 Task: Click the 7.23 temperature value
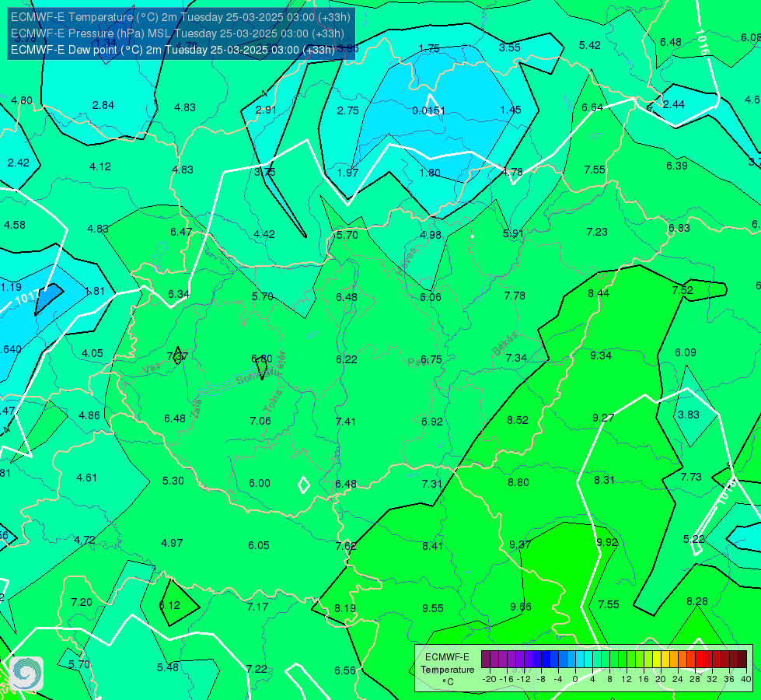(x=597, y=233)
